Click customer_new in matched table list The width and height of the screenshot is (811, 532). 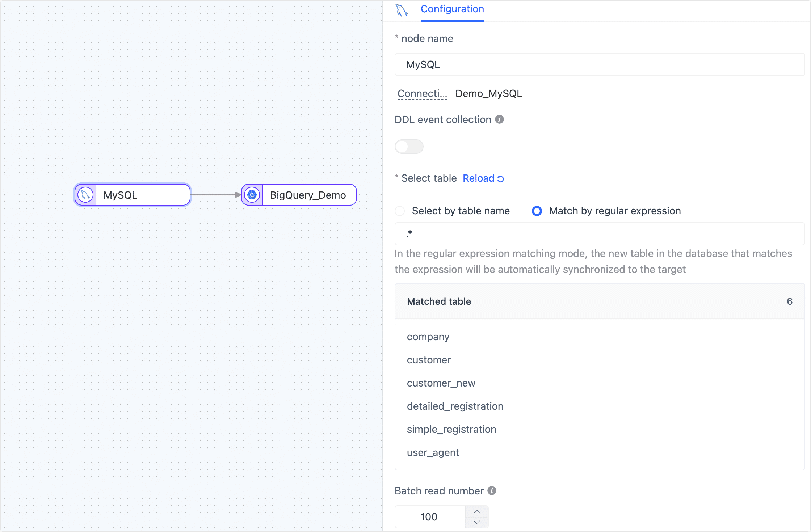[x=441, y=383]
